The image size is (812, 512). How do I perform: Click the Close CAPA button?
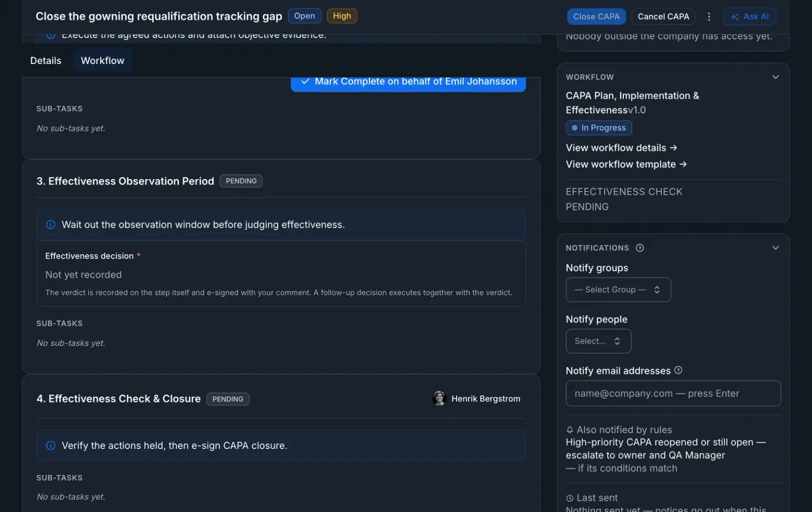(596, 16)
